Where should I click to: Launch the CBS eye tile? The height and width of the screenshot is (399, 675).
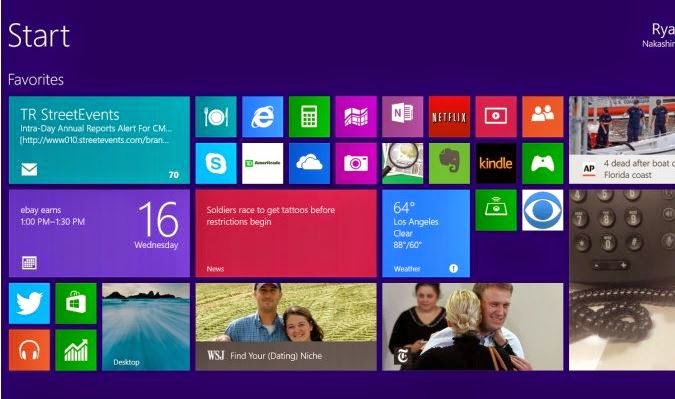pos(542,210)
